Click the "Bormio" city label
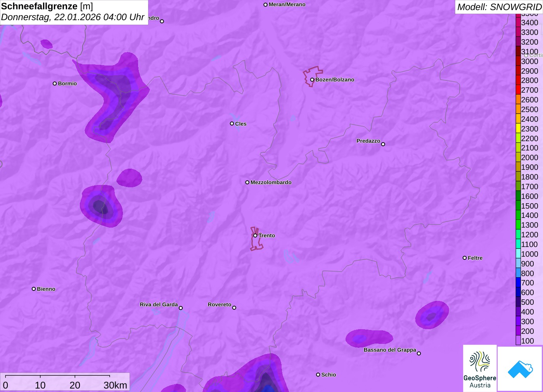This screenshot has width=543, height=392. tap(67, 83)
